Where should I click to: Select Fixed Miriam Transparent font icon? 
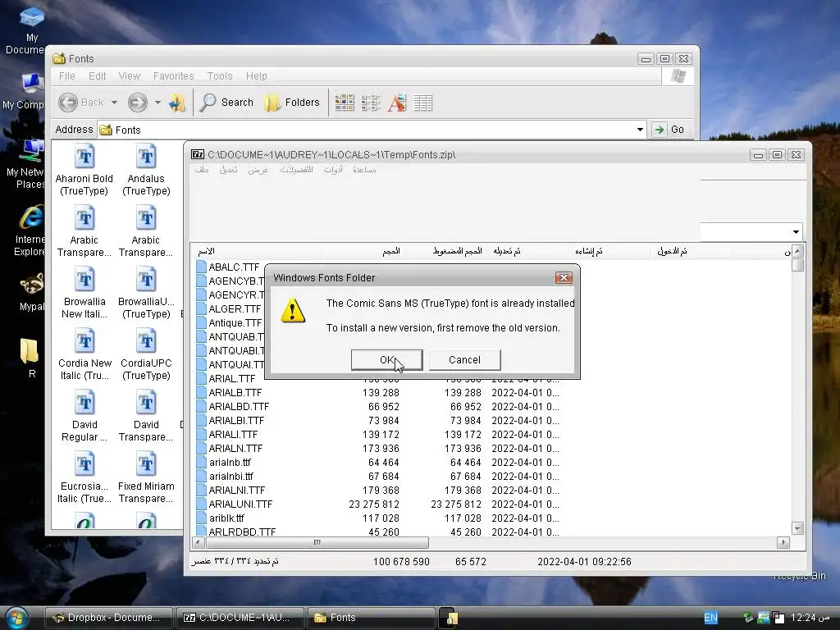point(146,478)
